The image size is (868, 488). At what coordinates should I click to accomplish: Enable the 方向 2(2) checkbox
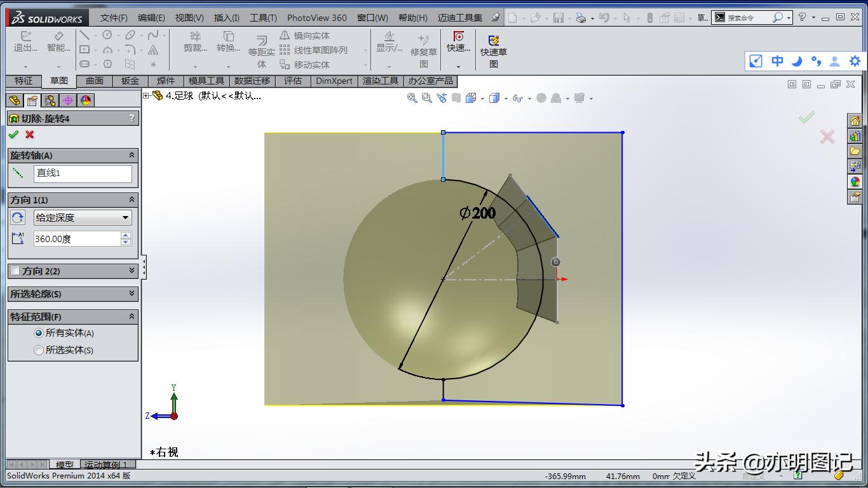(x=15, y=271)
